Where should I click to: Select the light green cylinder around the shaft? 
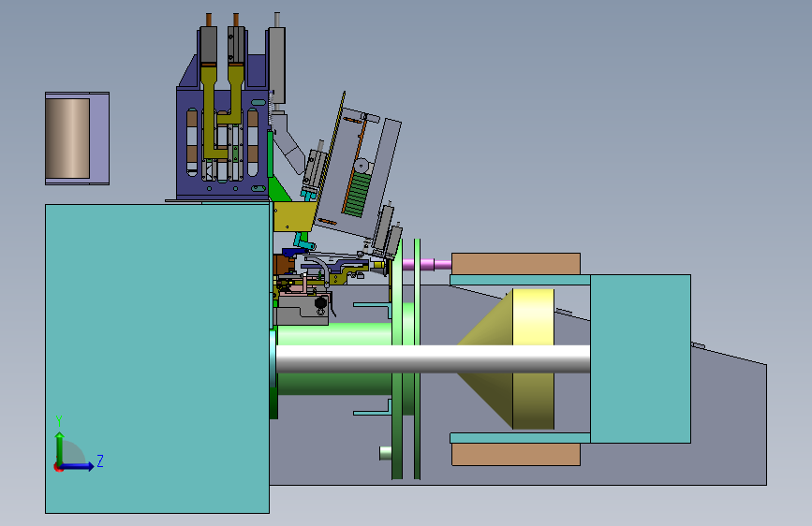[x=334, y=334]
